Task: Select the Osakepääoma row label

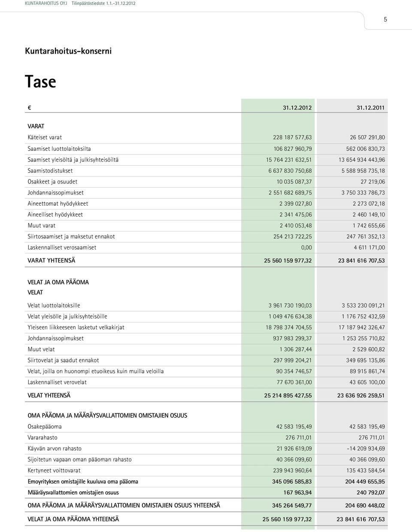Action: click(45, 427)
